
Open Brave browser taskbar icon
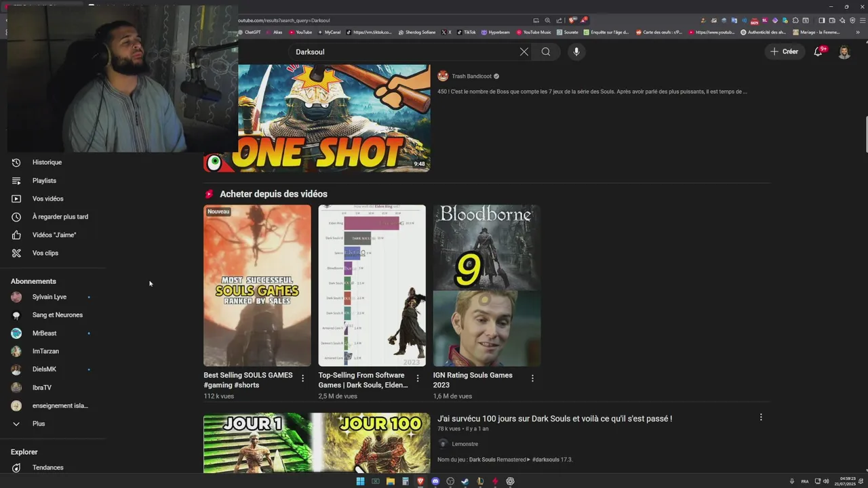[420, 481]
